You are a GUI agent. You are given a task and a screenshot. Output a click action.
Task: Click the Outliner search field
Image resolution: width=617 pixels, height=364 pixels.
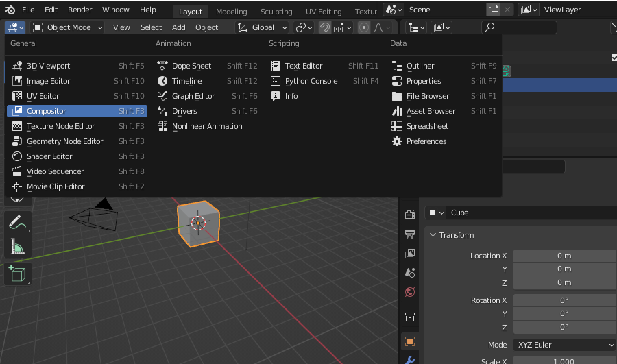coord(519,27)
